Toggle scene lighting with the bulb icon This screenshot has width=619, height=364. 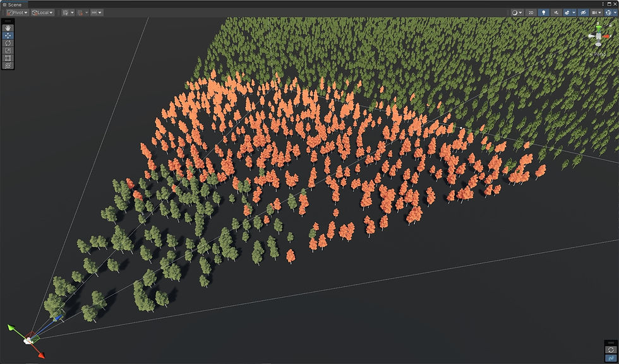(544, 12)
